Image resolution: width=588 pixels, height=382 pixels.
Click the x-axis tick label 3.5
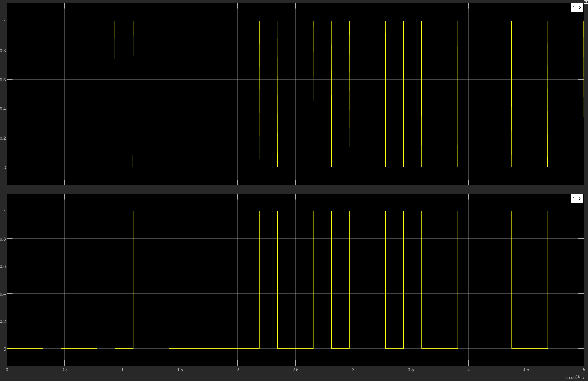tap(411, 370)
